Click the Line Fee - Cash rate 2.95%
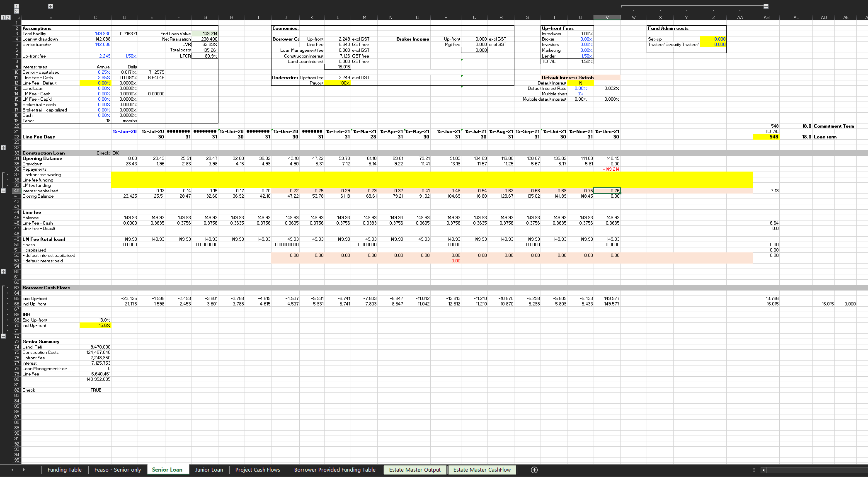Viewport: 868px width, 477px height. point(96,77)
